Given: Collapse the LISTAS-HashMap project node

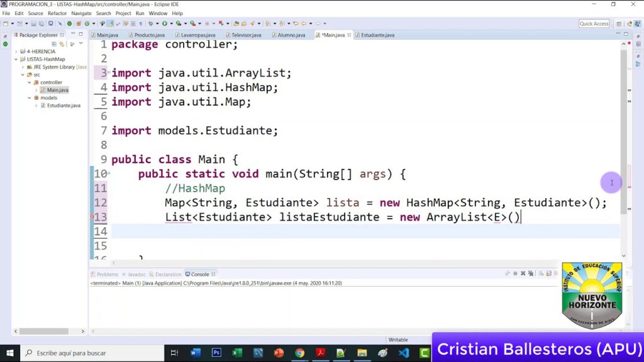Looking at the screenshot, I should tap(15, 59).
